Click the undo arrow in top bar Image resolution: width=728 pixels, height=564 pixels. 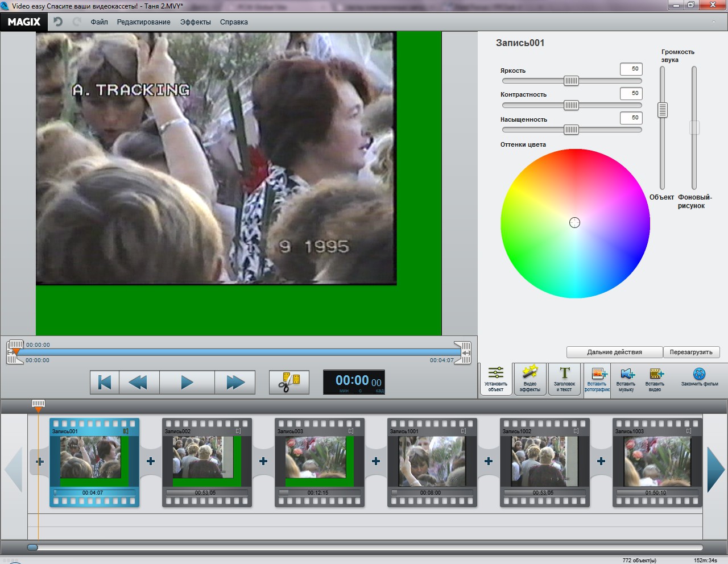58,22
